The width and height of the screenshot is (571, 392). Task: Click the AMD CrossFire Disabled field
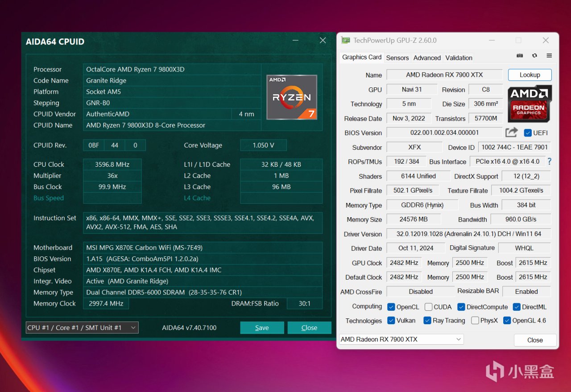pos(421,291)
